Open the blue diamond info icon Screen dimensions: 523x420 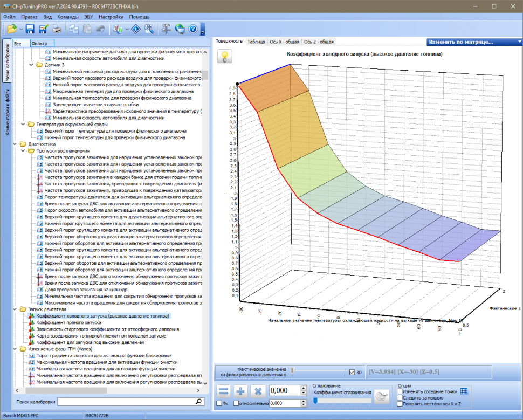[x=136, y=29]
